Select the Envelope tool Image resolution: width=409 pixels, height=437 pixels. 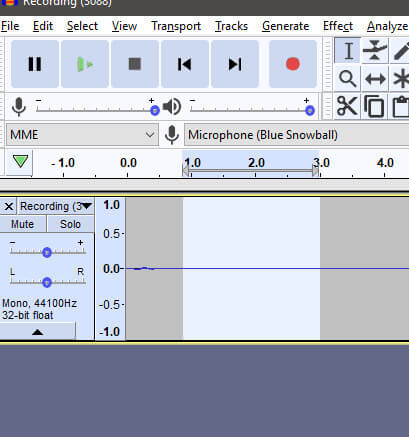[375, 51]
